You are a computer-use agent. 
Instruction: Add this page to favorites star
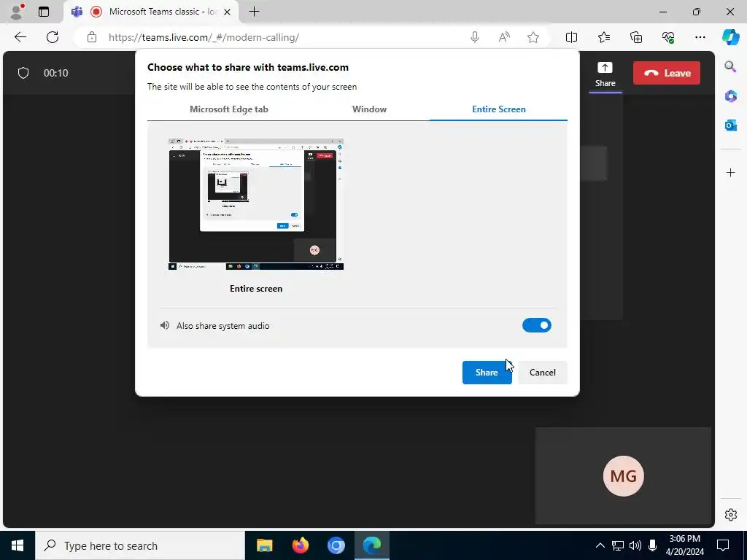[533, 37]
